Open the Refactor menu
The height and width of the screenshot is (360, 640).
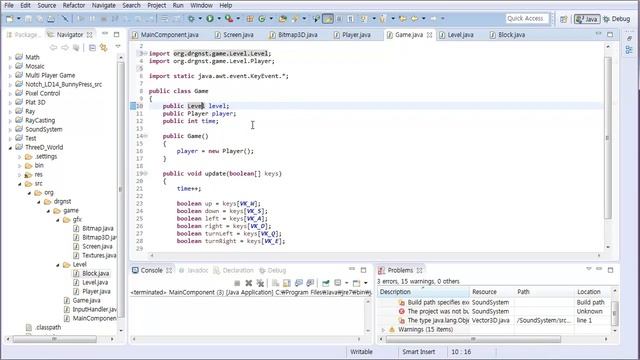tap(74, 5)
